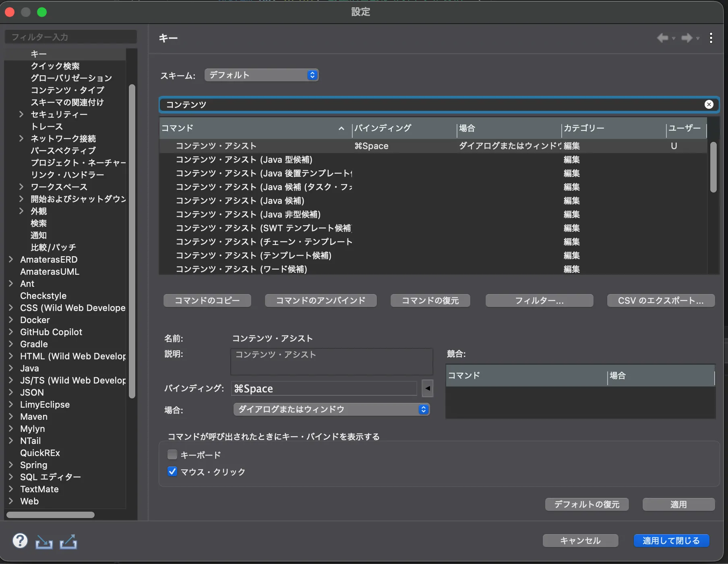Select the コンテンツ・アシスト (Java 候補) row

coord(433,201)
